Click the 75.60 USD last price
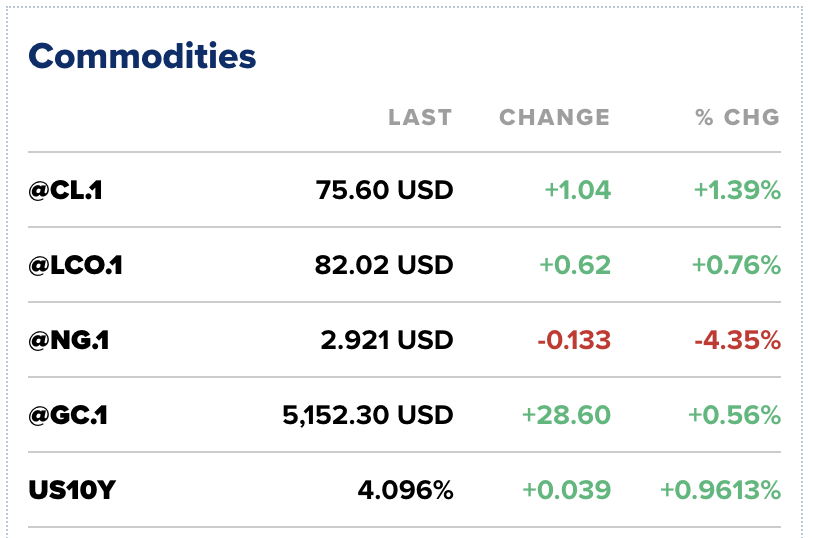The width and height of the screenshot is (814, 538). (384, 190)
